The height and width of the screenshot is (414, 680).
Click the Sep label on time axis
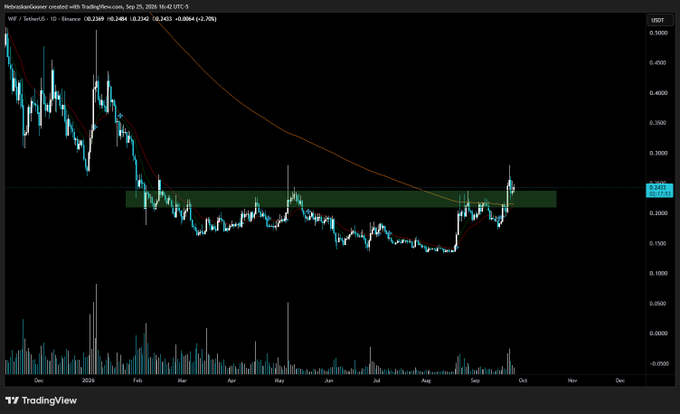coord(475,381)
